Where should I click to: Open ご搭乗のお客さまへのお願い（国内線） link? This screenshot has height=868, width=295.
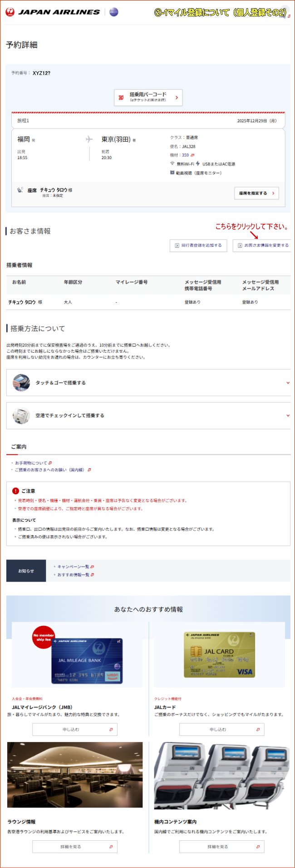[50, 470]
